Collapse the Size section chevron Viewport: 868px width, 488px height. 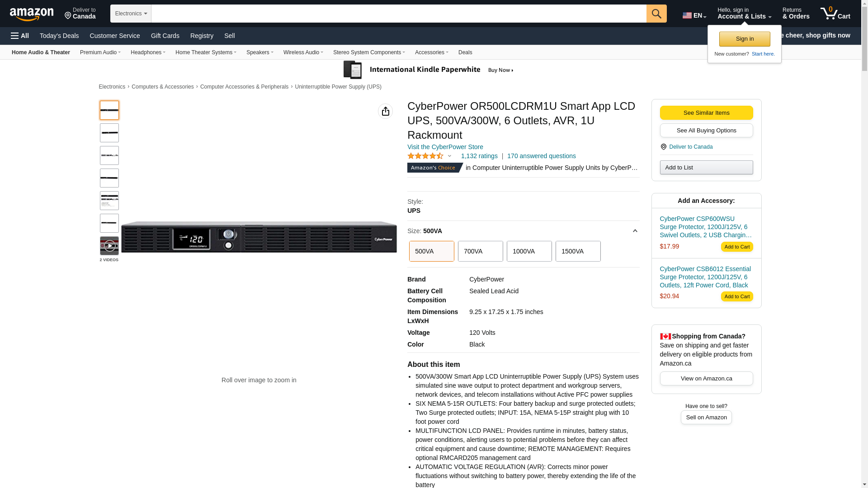635,231
